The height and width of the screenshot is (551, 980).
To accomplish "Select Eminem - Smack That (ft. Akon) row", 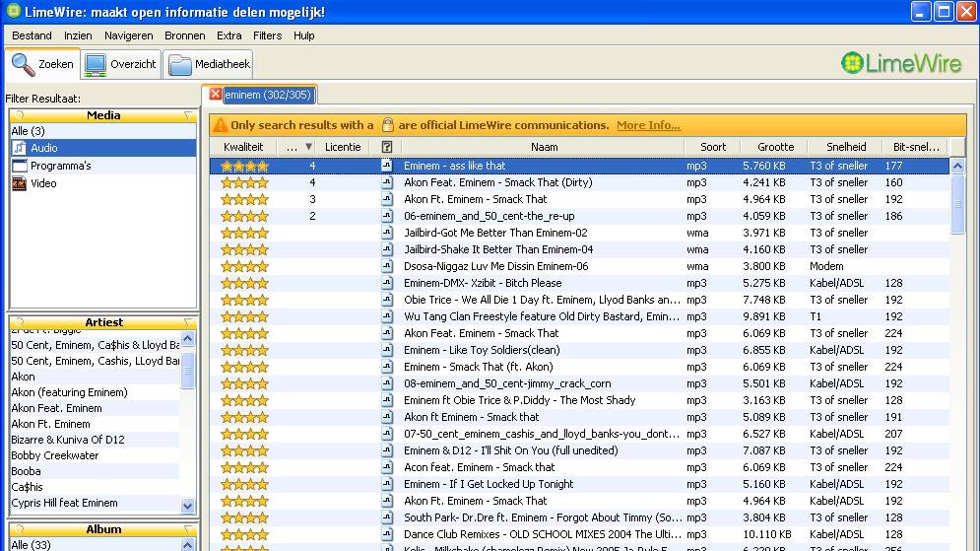I will [x=579, y=367].
